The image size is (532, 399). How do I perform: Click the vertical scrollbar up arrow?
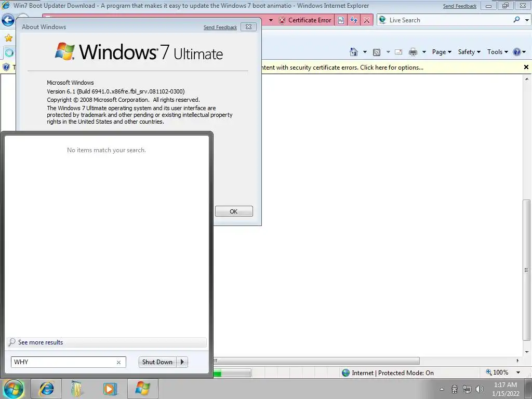[x=526, y=79]
